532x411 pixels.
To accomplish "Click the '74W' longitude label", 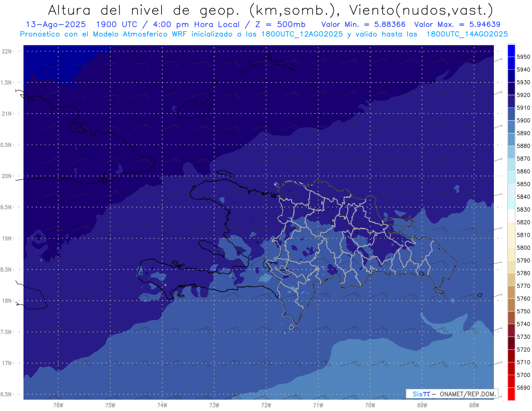I will [x=162, y=405].
